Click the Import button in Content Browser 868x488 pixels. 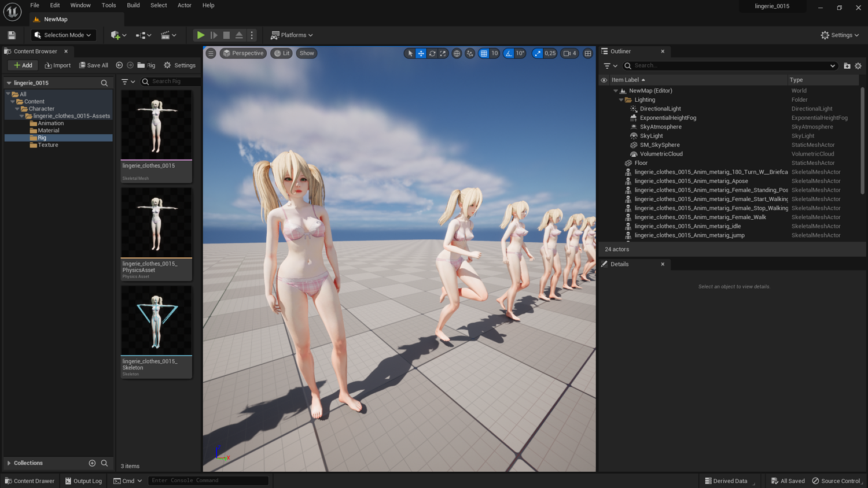[58, 65]
